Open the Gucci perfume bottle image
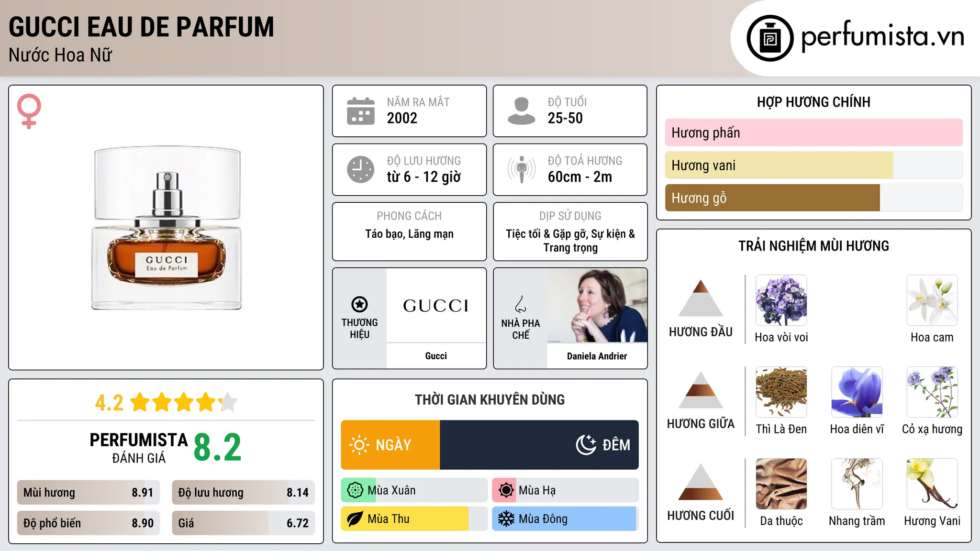 (167, 228)
